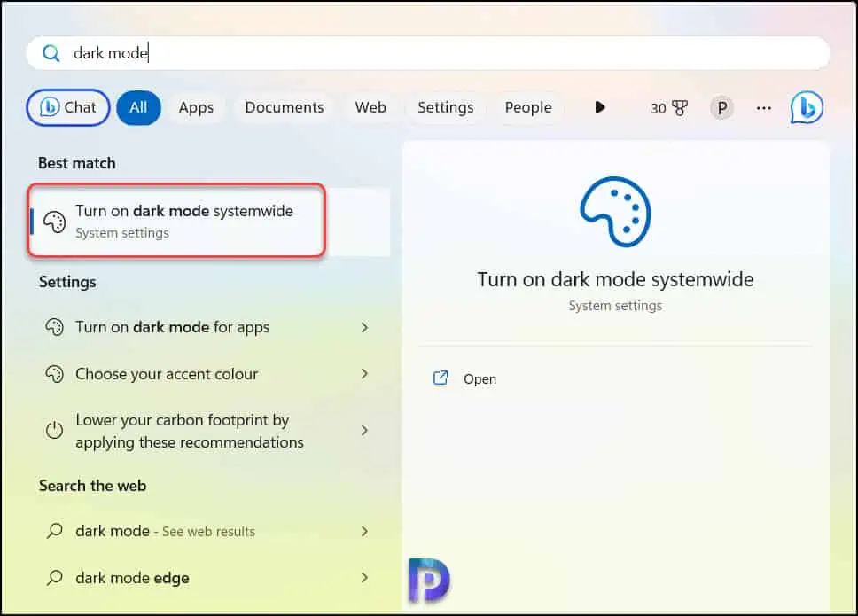The width and height of the screenshot is (858, 616).
Task: Click large palette icon in preview pane
Action: click(616, 212)
